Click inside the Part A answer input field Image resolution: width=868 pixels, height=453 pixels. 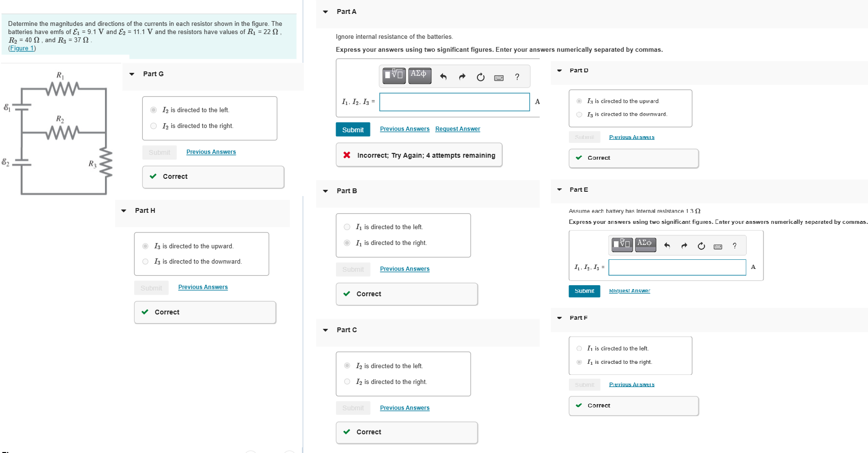point(453,102)
